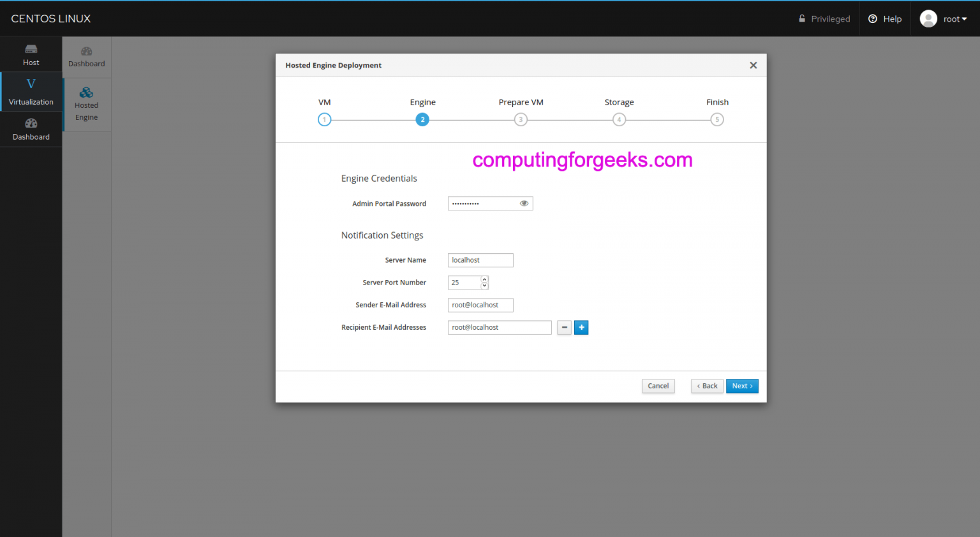Increment Server Port Number with up arrow

coord(484,279)
